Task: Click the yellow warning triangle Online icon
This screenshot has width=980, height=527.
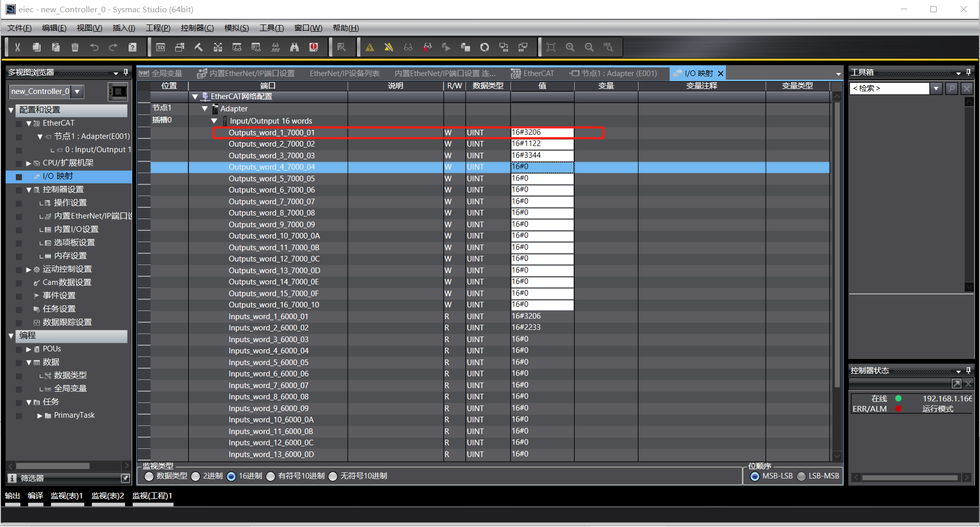Action: tap(370, 47)
